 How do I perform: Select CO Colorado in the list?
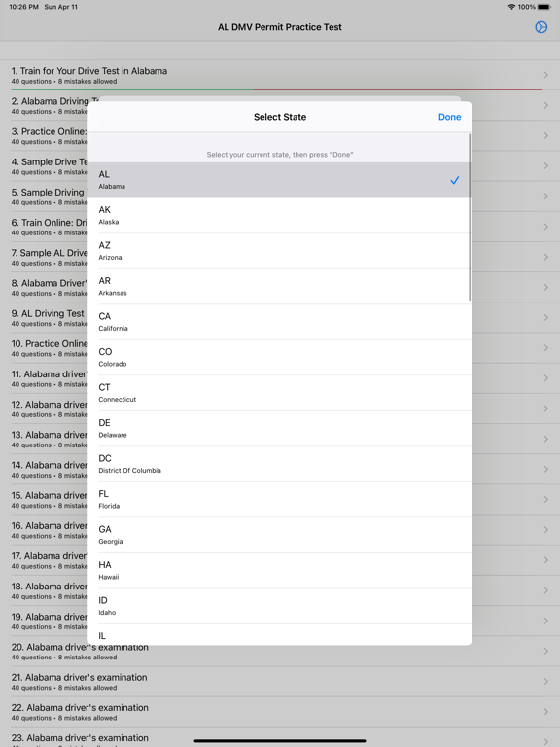pos(280,357)
